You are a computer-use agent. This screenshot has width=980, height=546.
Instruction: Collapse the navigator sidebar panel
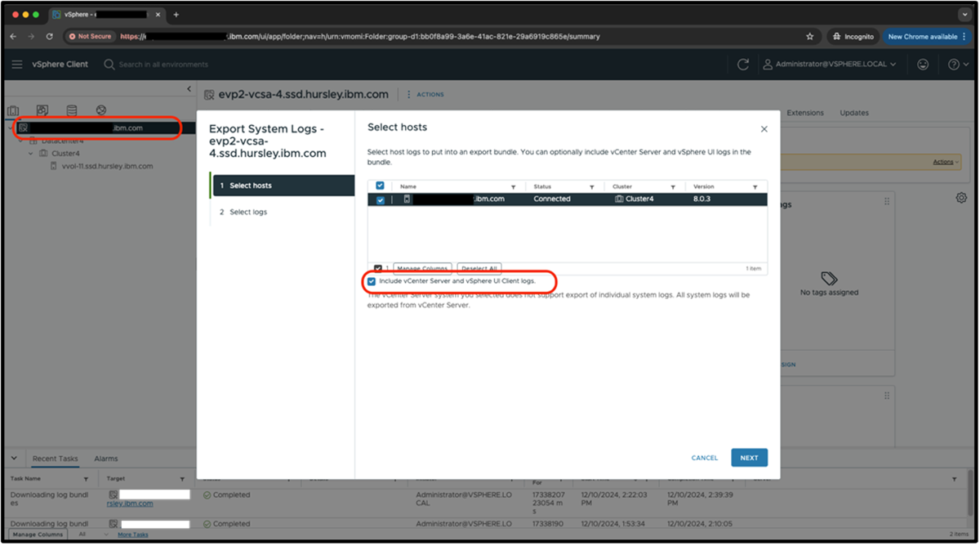pyautogui.click(x=189, y=88)
